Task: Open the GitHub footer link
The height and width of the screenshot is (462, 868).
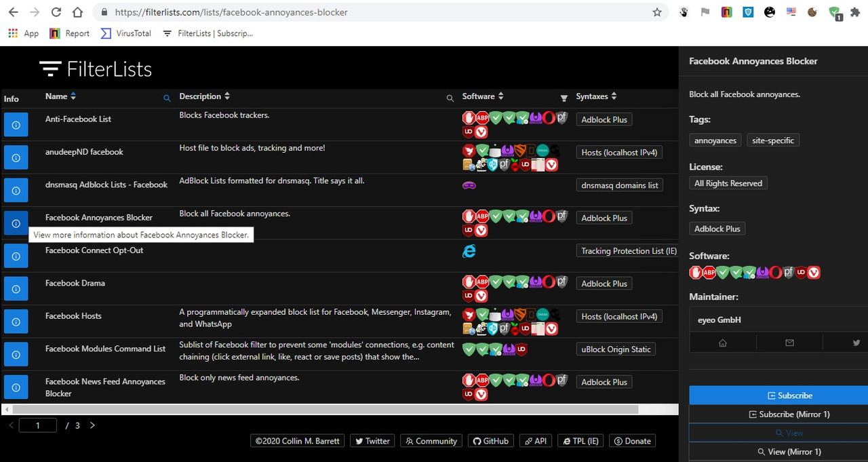Action: [490, 441]
